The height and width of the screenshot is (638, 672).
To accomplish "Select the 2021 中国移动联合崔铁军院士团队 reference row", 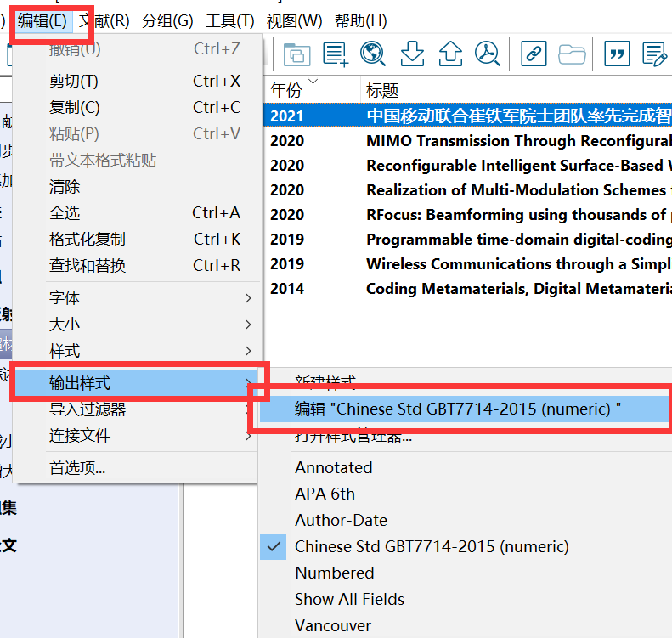I will [467, 116].
